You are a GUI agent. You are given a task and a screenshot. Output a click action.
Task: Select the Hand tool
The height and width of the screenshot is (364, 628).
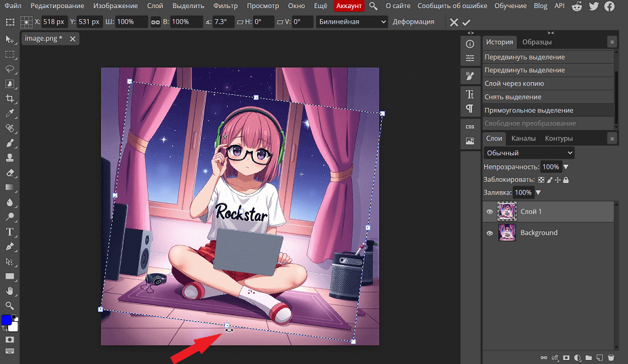[10, 291]
